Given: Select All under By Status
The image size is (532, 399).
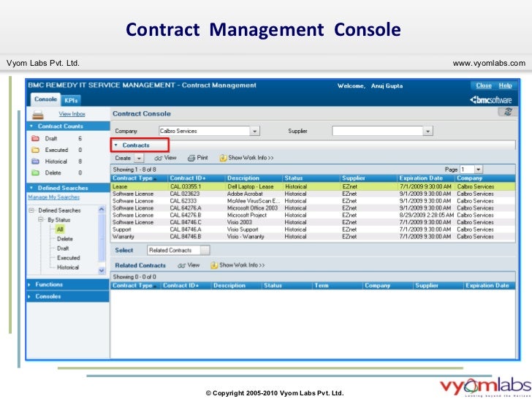Looking at the screenshot, I should (x=60, y=229).
